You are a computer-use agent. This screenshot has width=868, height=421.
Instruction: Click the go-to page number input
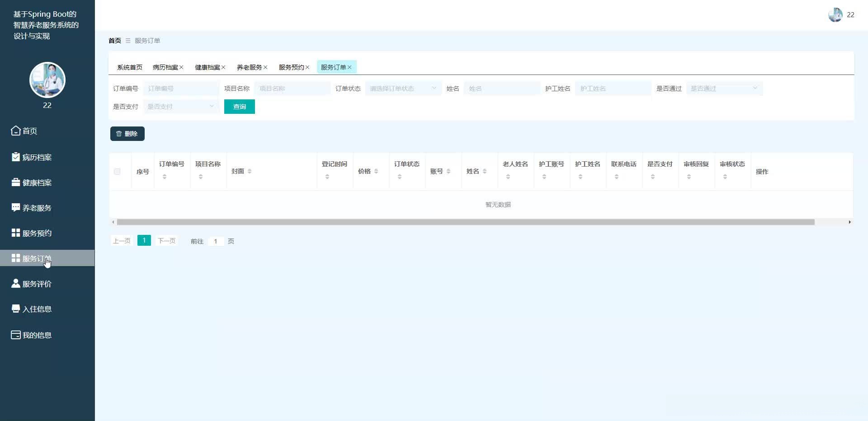(x=216, y=241)
